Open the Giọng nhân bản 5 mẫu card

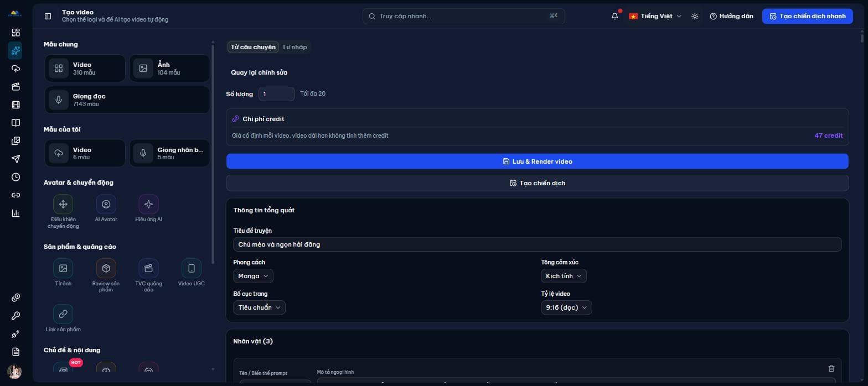[169, 153]
